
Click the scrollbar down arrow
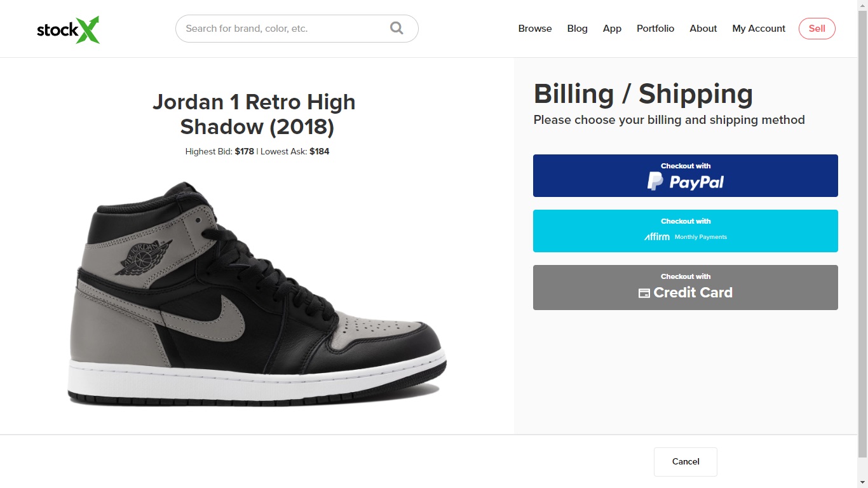coord(862,483)
